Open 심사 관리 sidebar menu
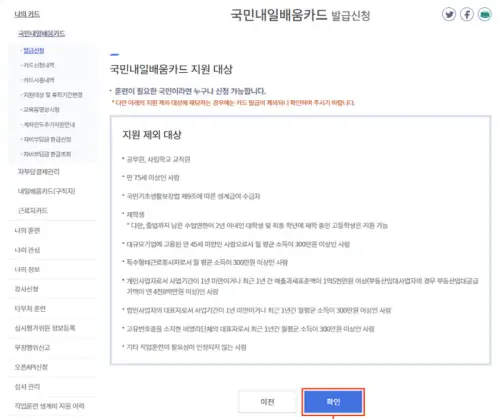500x419 pixels. click(x=27, y=387)
